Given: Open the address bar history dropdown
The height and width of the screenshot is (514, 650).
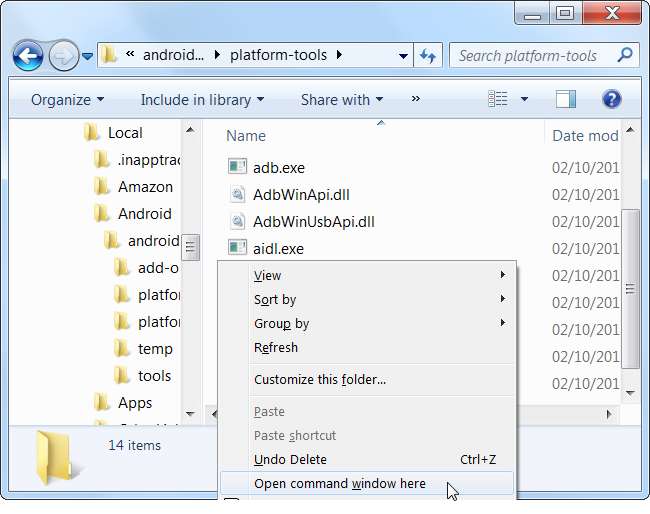Looking at the screenshot, I should click(403, 56).
